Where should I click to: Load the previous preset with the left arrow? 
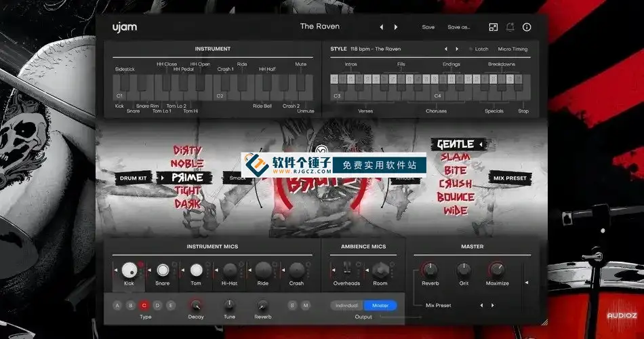click(x=382, y=27)
